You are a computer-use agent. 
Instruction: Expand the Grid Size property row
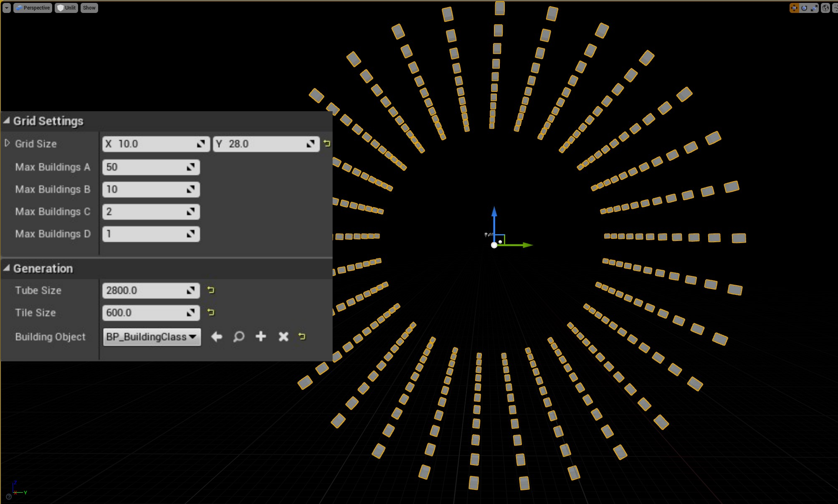(x=7, y=143)
